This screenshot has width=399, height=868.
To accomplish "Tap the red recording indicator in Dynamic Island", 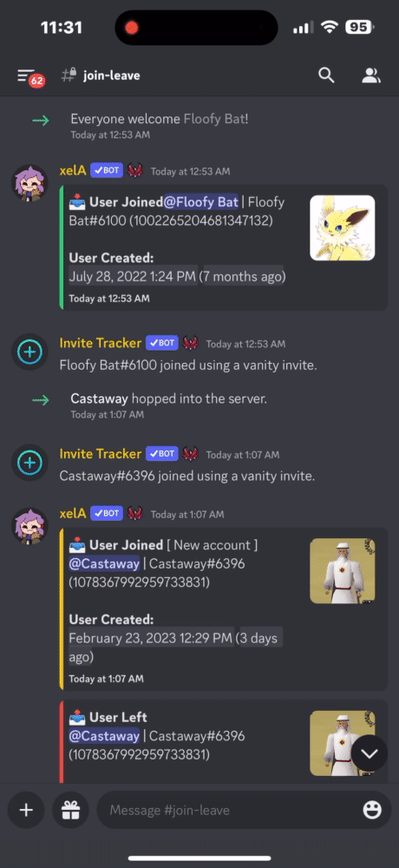I will [132, 27].
